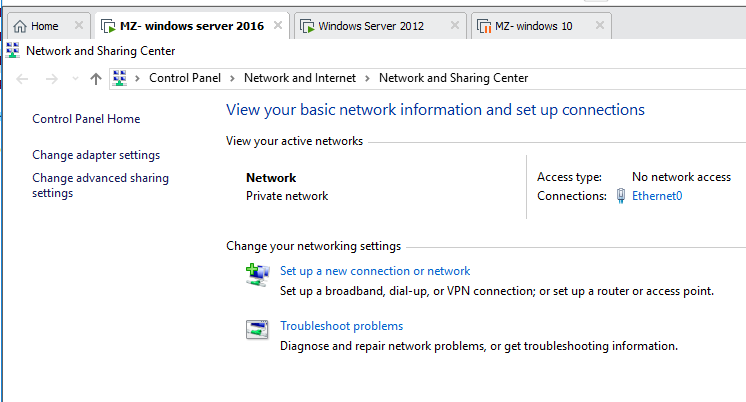746x402 pixels.
Task: Go up one level with the up arrow
Action: point(96,78)
